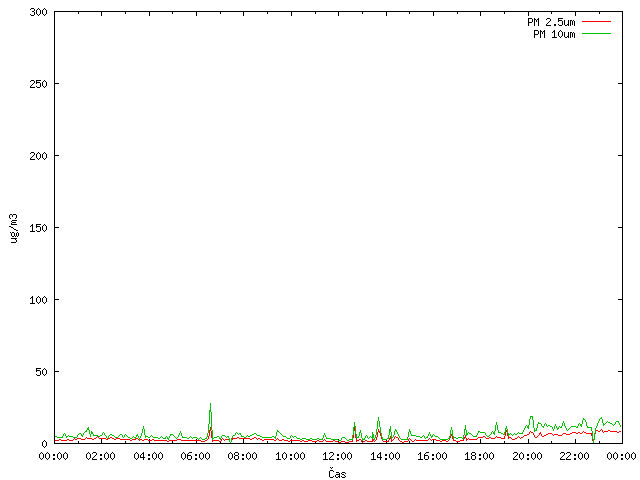This screenshot has height=480, width=640.
Task: Click the 150 y-axis value
Action: point(38,228)
